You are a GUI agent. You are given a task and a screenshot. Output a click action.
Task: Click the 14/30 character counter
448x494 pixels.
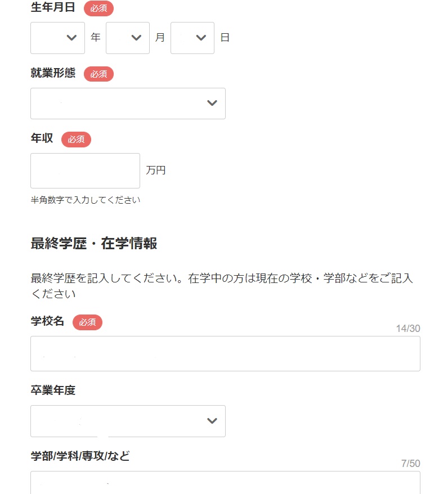tap(408, 329)
